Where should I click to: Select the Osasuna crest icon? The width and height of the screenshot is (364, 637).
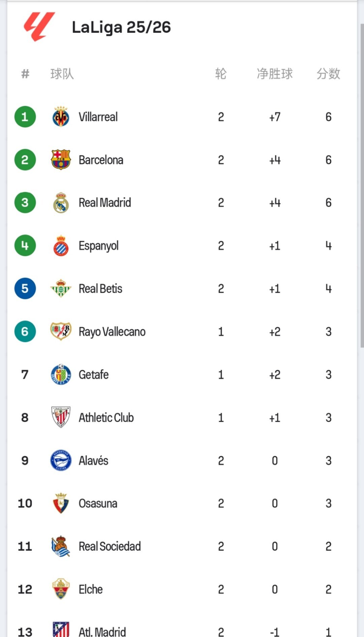[x=61, y=503]
